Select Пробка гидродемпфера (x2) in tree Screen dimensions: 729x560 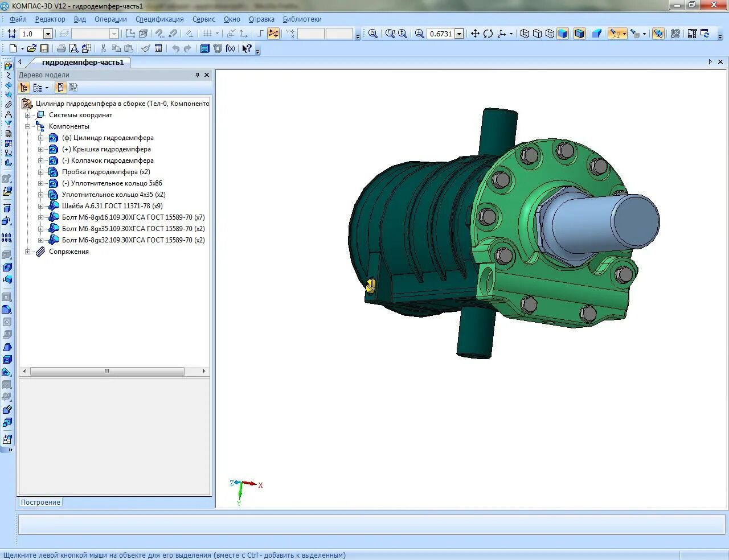(x=106, y=172)
